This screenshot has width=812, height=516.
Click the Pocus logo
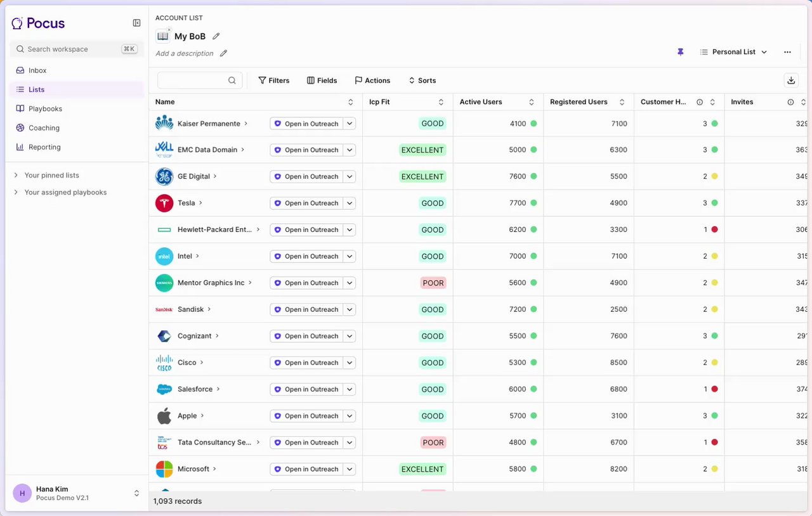[38, 23]
